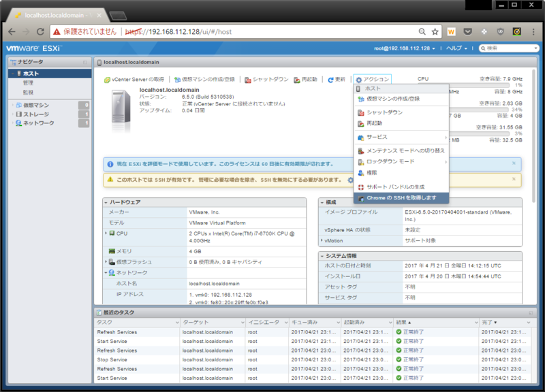Click the main page vertical scrollbar

534,135
